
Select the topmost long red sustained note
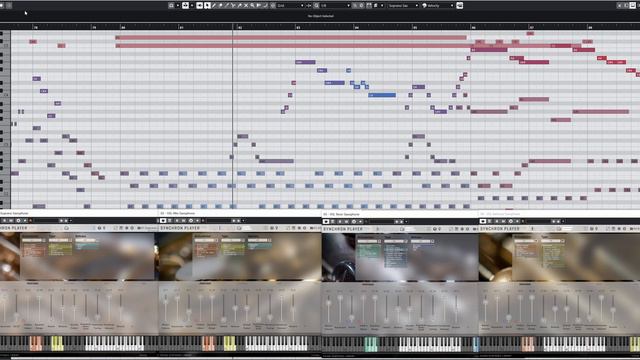291,38
